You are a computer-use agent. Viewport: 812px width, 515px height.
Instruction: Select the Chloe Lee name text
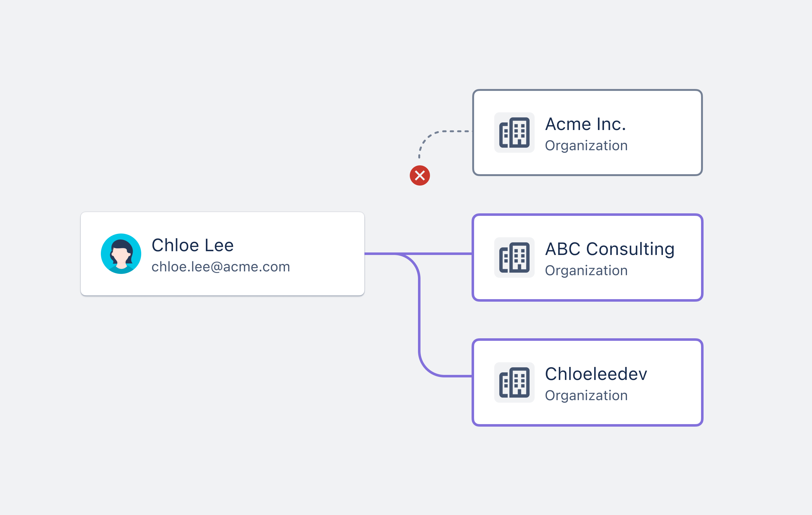tap(193, 245)
